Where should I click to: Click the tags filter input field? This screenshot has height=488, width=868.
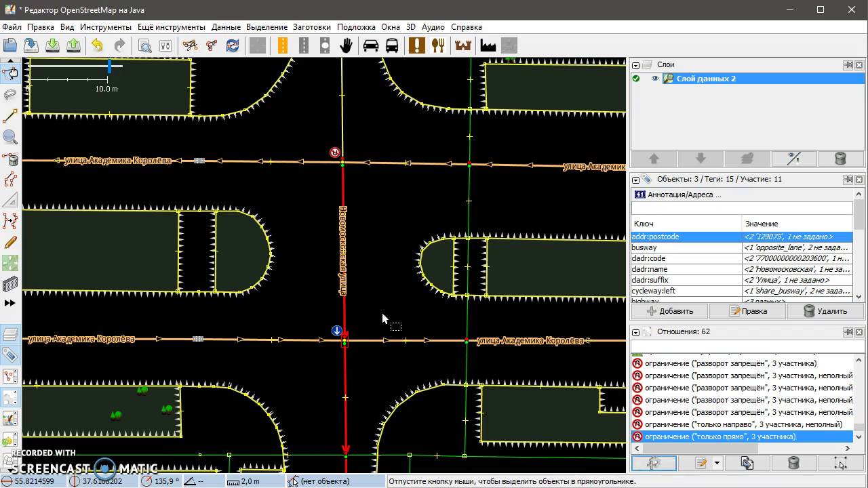click(741, 208)
